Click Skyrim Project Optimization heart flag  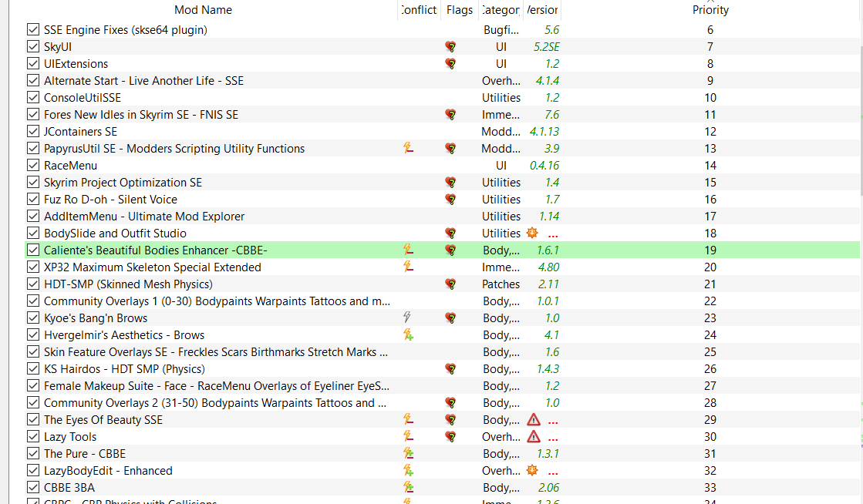pos(450,183)
